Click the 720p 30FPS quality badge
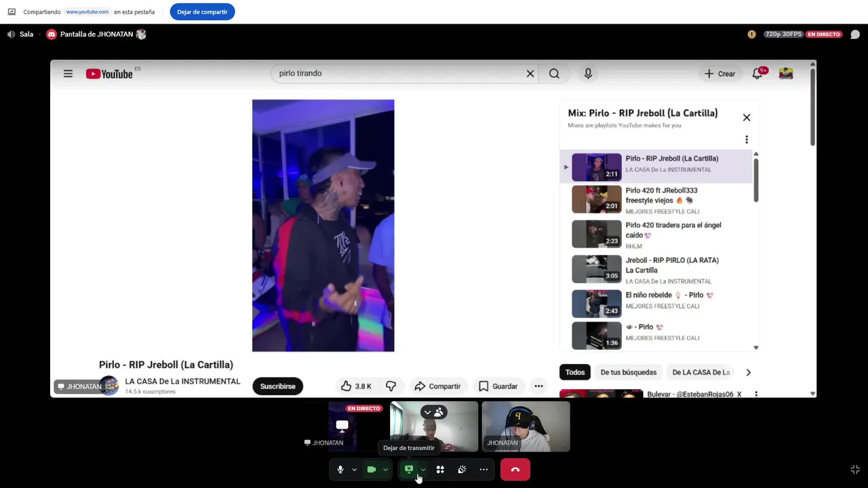 click(783, 35)
